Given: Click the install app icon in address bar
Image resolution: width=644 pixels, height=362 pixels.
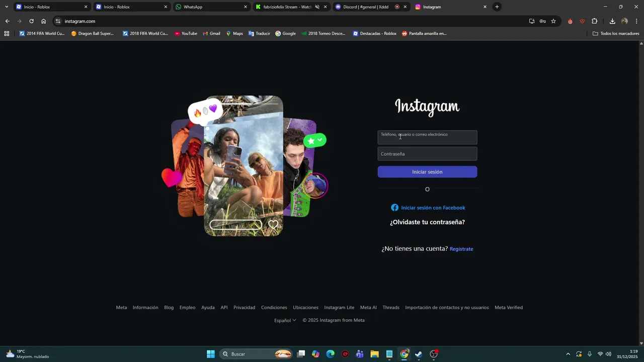Looking at the screenshot, I should click(x=532, y=21).
